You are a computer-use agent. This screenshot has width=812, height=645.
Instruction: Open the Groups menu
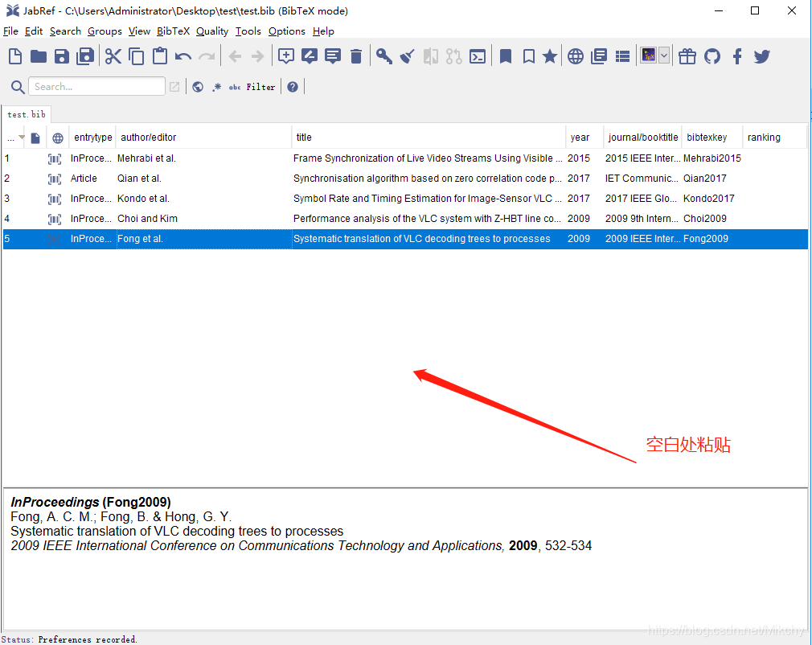tap(105, 31)
